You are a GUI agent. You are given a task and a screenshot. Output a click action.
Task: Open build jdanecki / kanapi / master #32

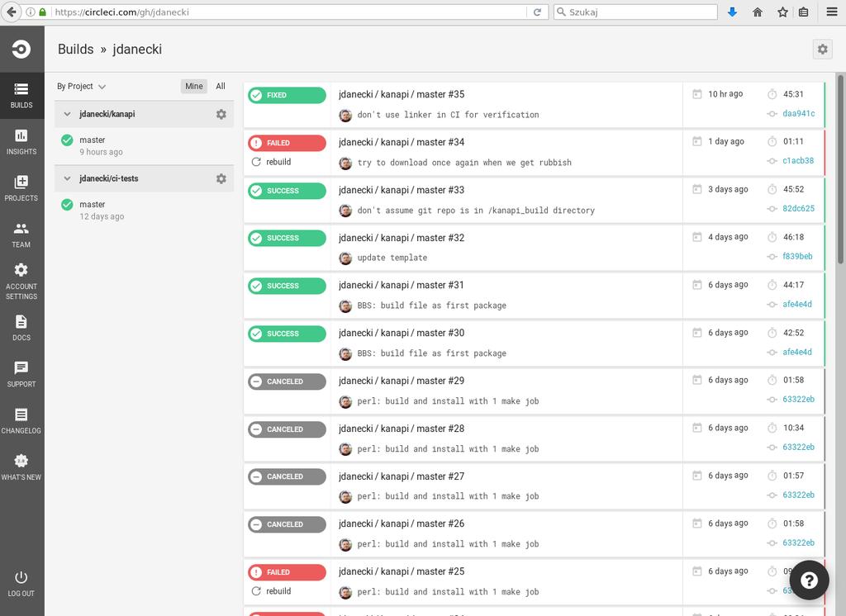[x=402, y=238]
